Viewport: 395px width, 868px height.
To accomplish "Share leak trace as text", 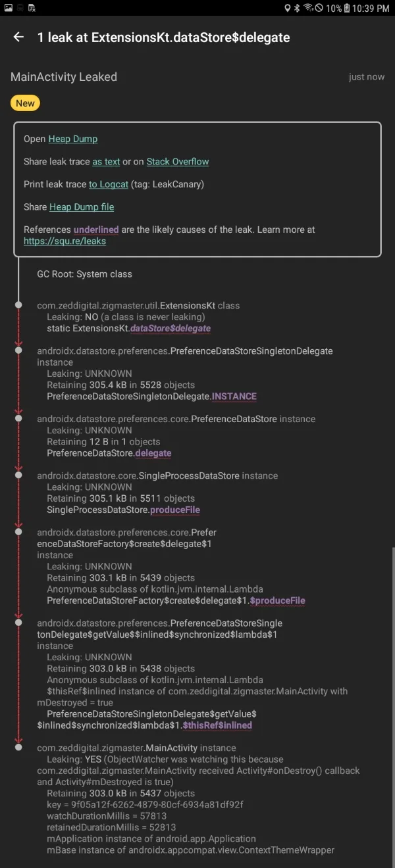I will (x=106, y=162).
